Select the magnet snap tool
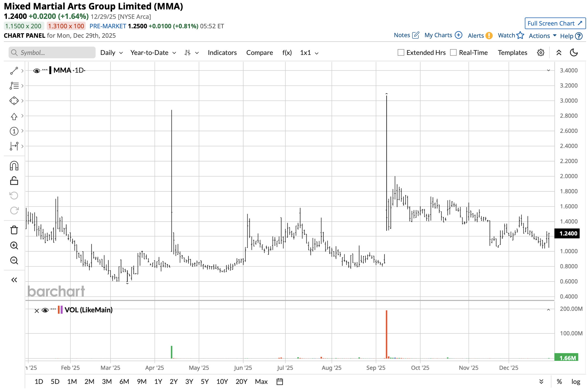The width and height of the screenshot is (588, 390). (14, 166)
